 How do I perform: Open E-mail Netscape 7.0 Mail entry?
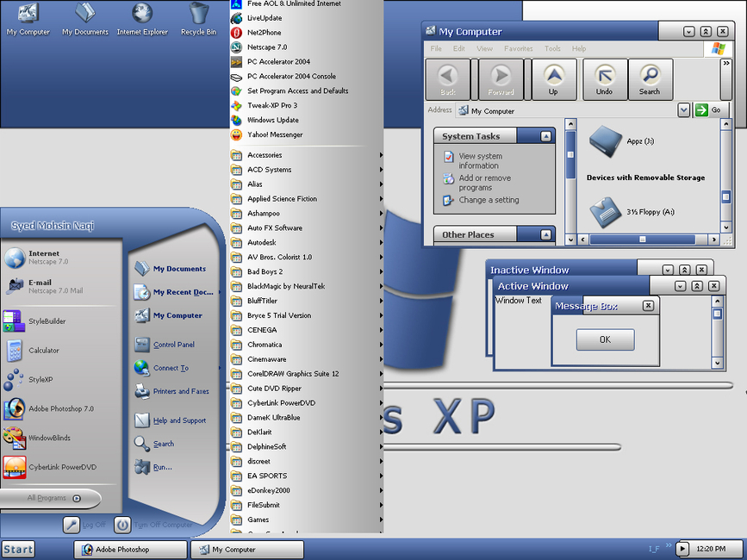59,286
